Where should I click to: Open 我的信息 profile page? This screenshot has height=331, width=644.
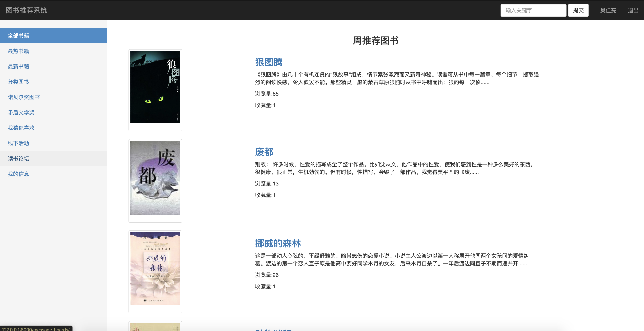click(x=18, y=174)
